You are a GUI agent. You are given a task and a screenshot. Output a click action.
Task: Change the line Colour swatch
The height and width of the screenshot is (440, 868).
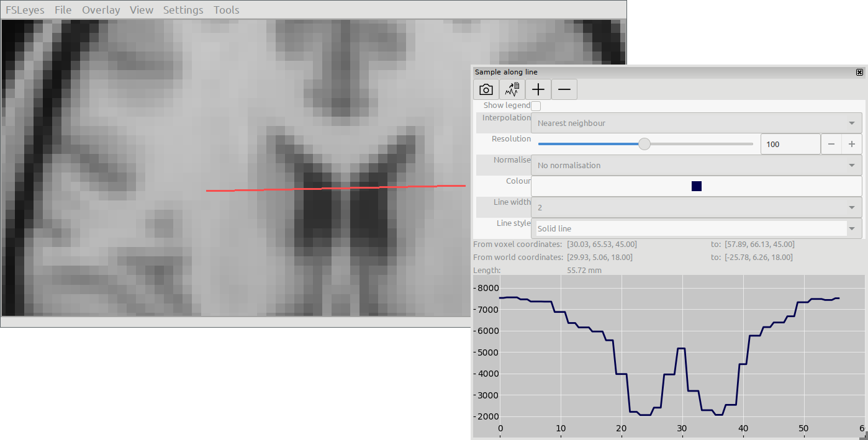(x=696, y=186)
